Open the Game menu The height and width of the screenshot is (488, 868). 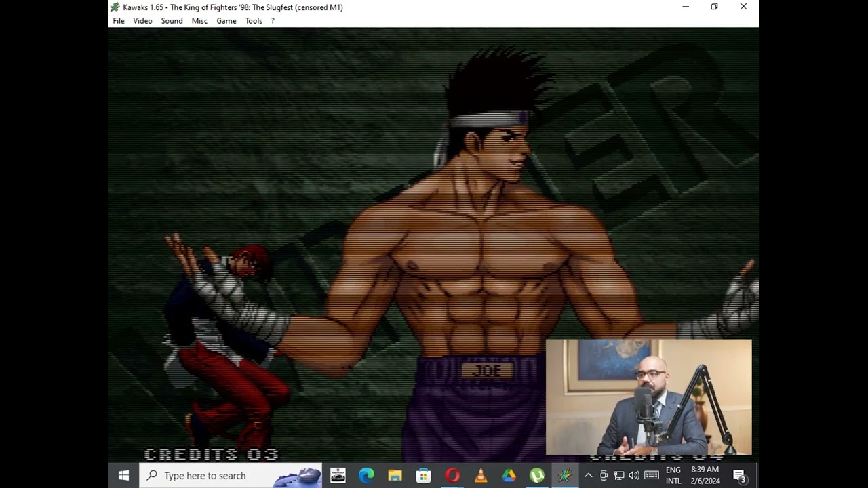pyautogui.click(x=226, y=21)
